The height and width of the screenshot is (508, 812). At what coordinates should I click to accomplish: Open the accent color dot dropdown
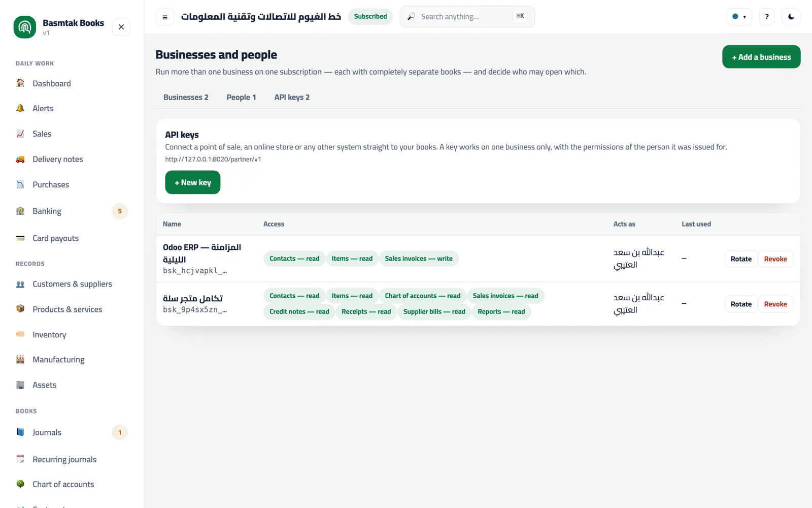point(739,17)
